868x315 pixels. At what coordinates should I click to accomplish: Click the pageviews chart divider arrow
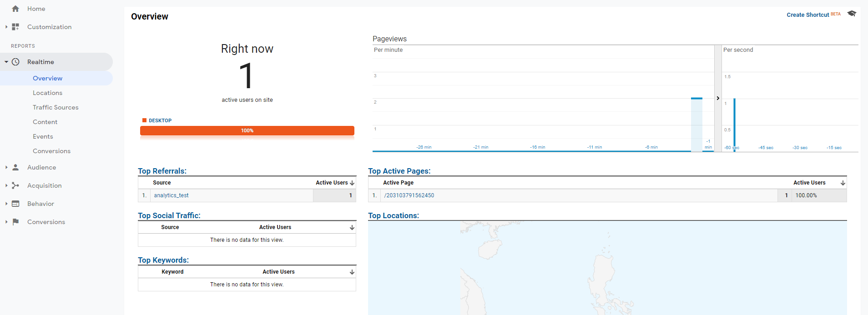click(x=718, y=98)
